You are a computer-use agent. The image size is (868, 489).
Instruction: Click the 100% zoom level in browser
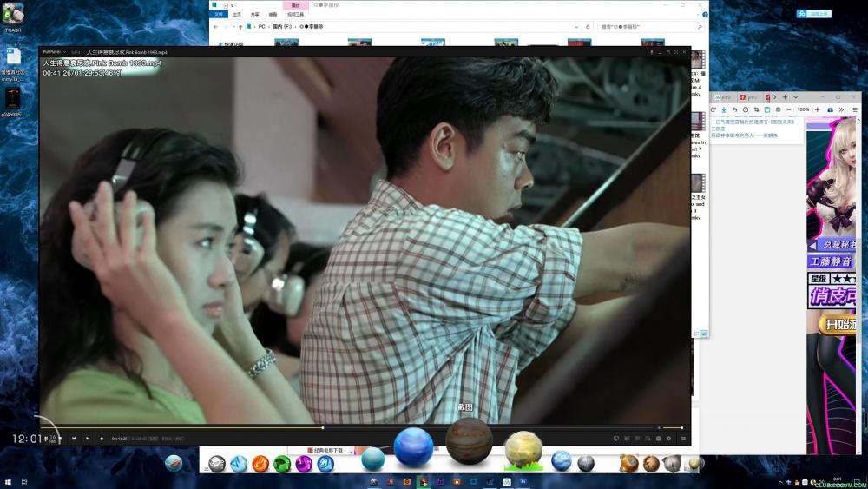(803, 109)
